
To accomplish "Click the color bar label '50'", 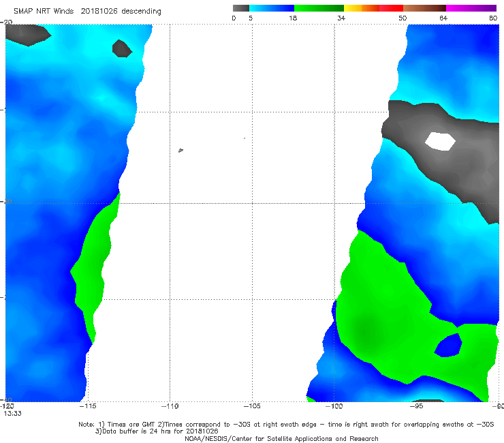I will pos(403,18).
